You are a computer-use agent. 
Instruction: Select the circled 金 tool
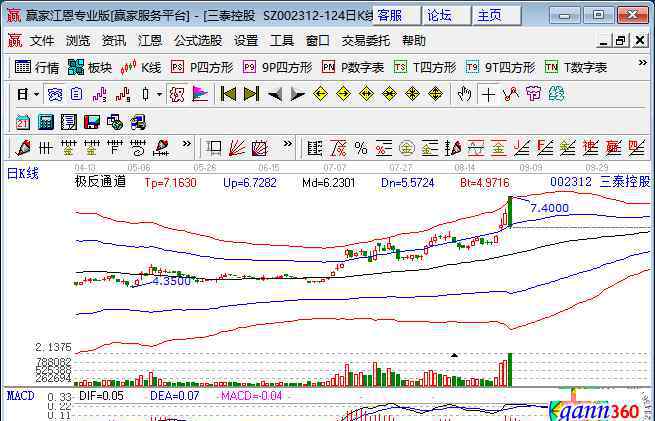[406, 148]
